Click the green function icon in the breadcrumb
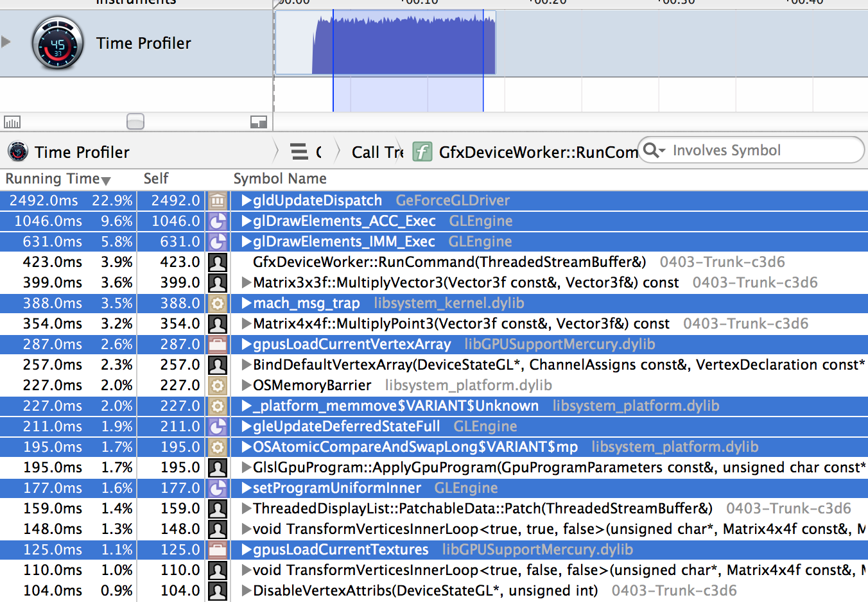The width and height of the screenshot is (868, 602). click(x=422, y=152)
